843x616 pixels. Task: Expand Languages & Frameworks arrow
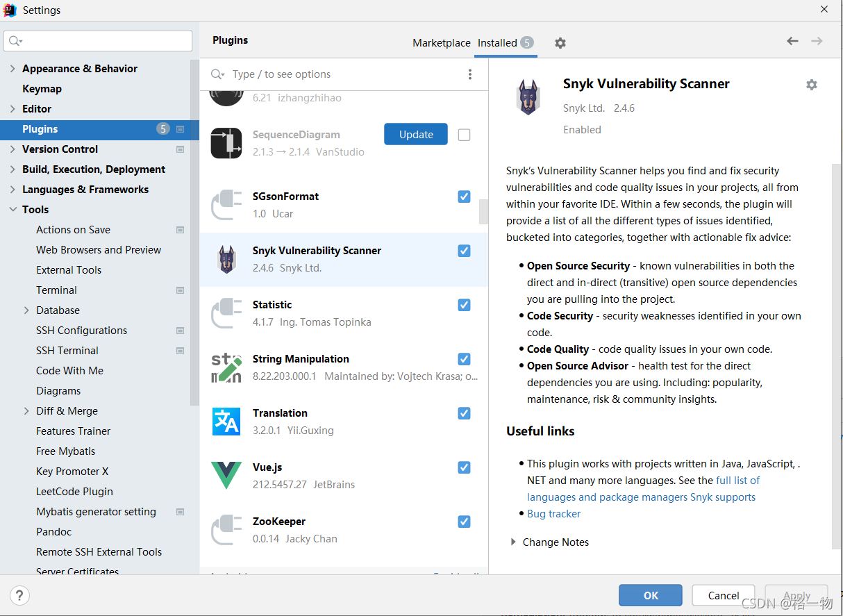12,190
